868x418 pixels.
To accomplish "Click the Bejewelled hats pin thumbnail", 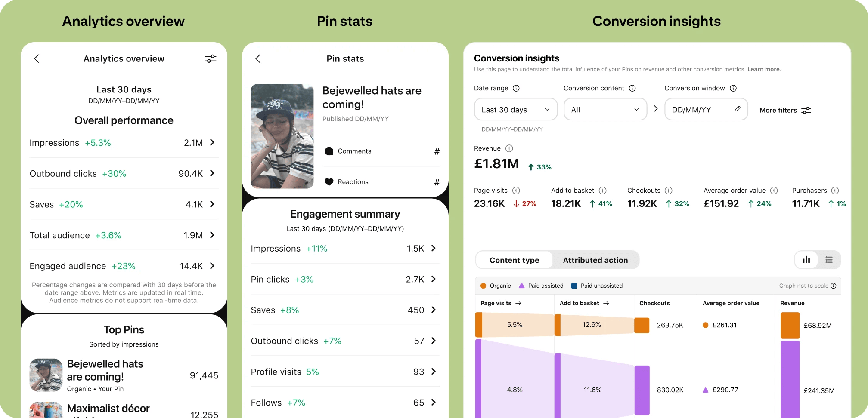I will tap(46, 375).
